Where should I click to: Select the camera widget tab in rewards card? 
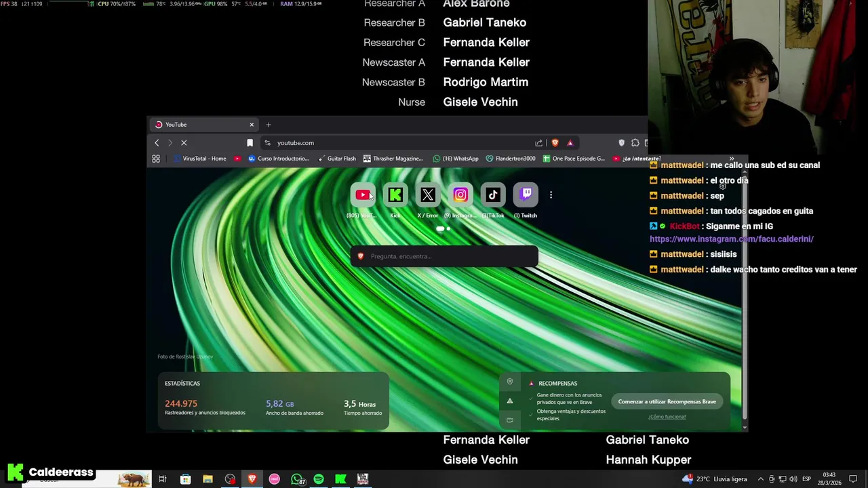(510, 420)
